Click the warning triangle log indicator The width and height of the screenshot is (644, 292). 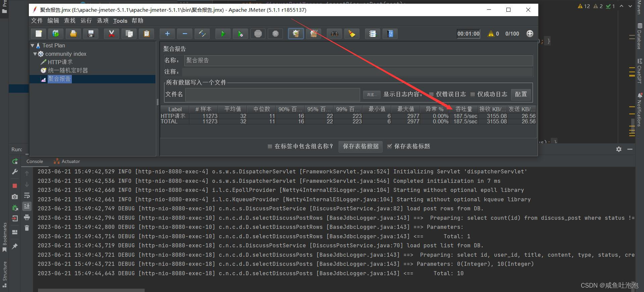pos(491,34)
